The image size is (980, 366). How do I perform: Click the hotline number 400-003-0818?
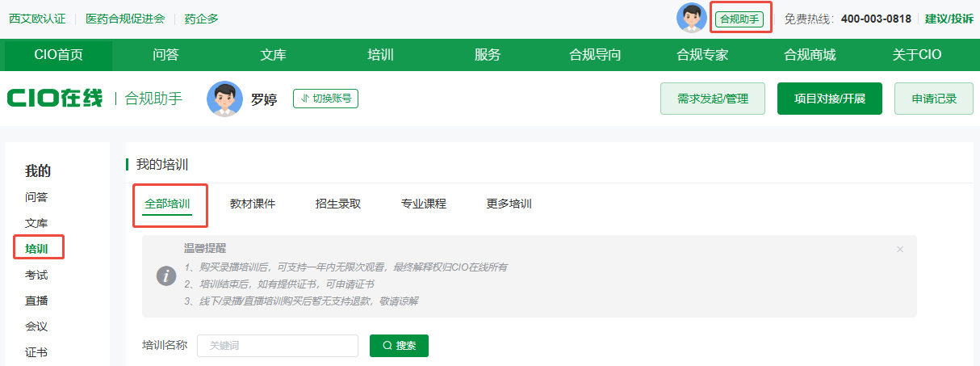click(x=876, y=19)
